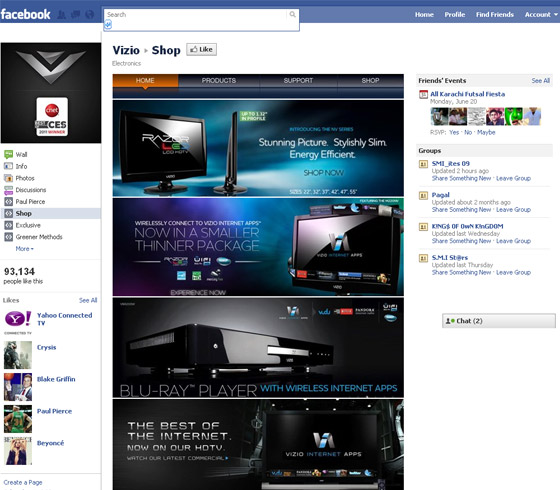This screenshot has height=490, width=560.
Task: Share Something New under SMI_Res 09
Action: [461, 178]
